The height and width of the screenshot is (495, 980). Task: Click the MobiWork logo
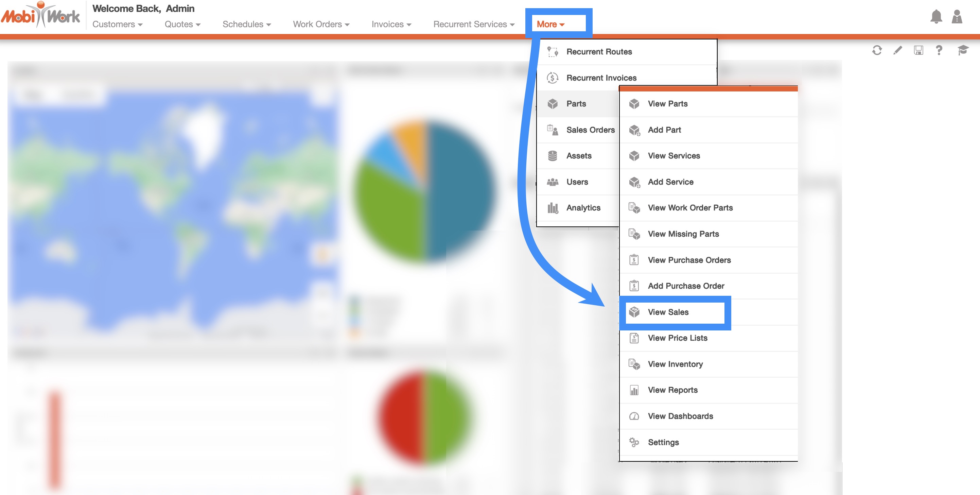tap(40, 16)
